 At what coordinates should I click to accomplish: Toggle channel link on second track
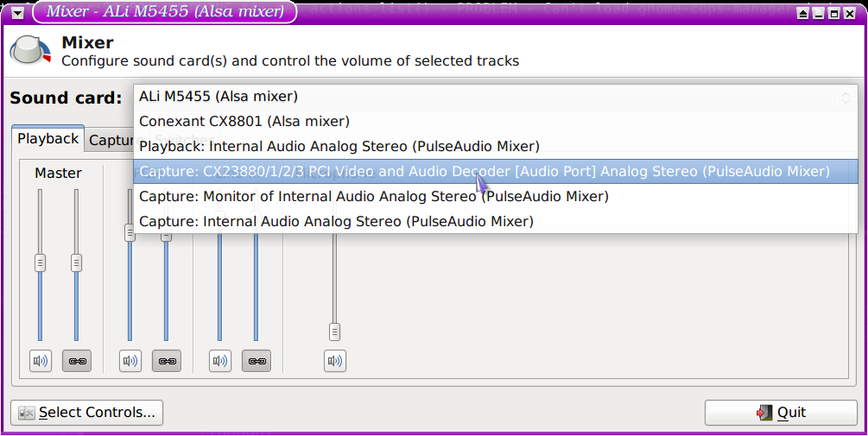pos(167,361)
